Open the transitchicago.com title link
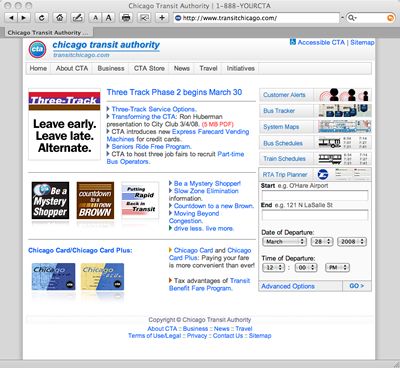The height and width of the screenshot is (368, 400). coord(81,55)
